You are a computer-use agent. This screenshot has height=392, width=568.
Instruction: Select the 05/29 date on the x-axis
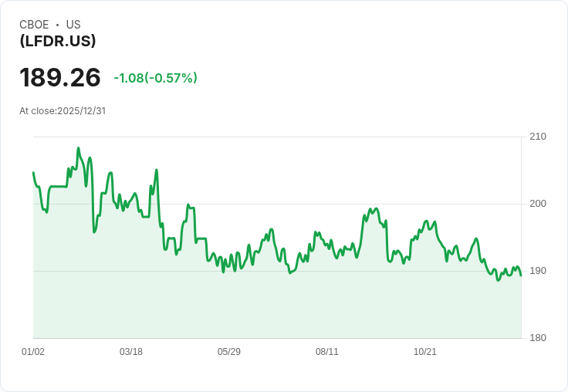(229, 352)
